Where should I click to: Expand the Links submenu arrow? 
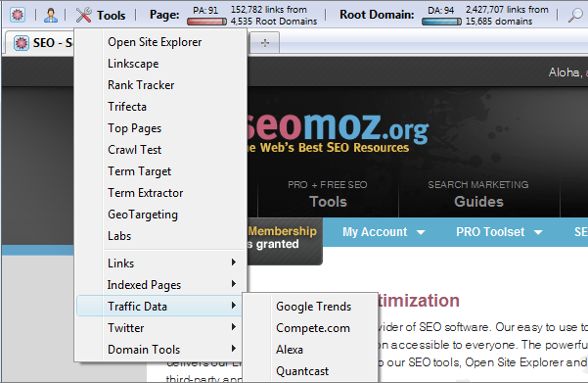tap(234, 263)
